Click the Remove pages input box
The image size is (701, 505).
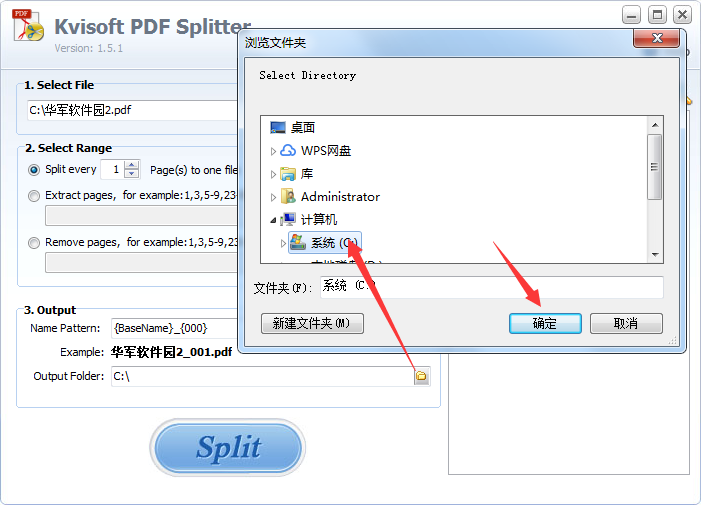(x=142, y=263)
